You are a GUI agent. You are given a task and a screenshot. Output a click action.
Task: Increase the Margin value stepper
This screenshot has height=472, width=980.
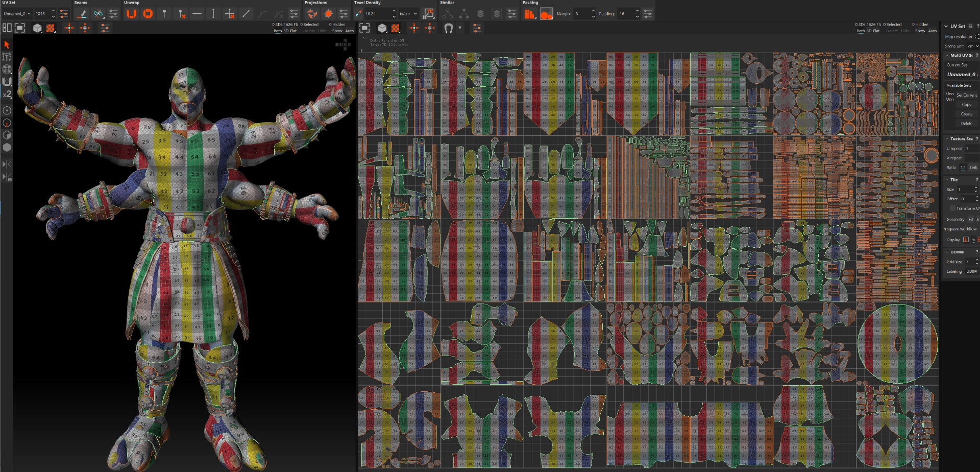pos(593,11)
